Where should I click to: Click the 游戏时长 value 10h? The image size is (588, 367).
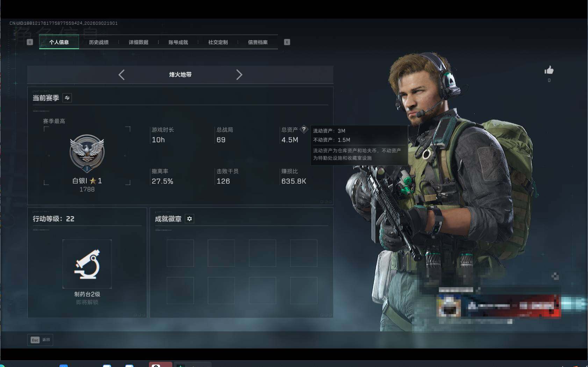(x=158, y=140)
